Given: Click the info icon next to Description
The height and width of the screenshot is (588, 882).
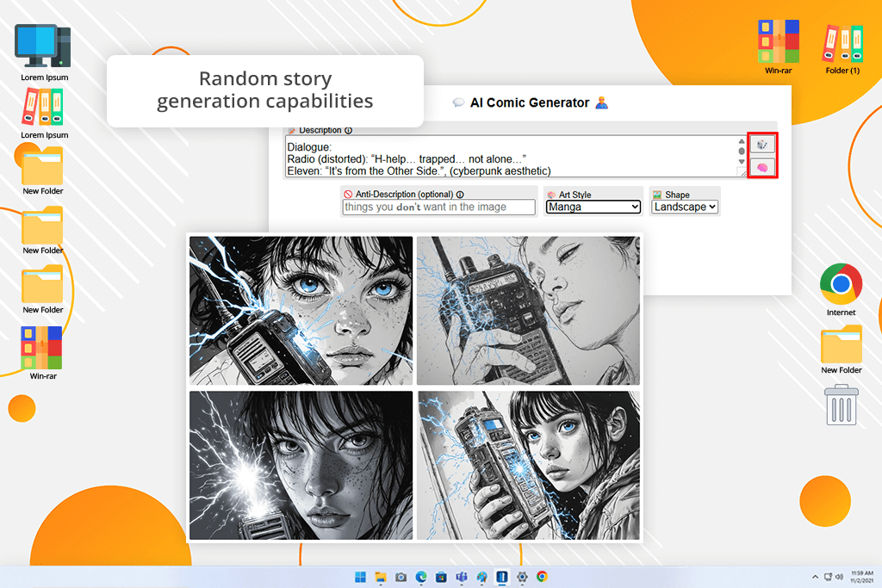Looking at the screenshot, I should [x=348, y=130].
